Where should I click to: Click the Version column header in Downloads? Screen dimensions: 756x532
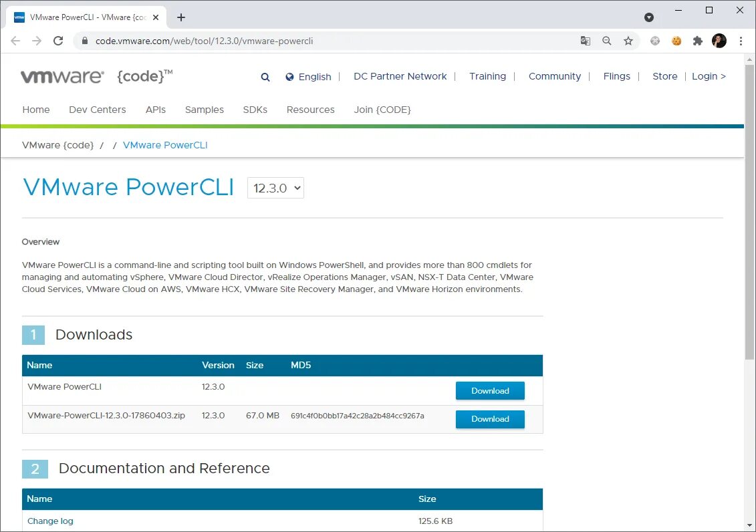pyautogui.click(x=218, y=366)
